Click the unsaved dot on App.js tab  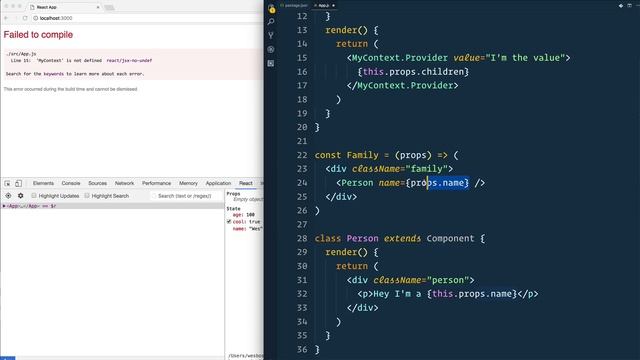click(x=333, y=6)
